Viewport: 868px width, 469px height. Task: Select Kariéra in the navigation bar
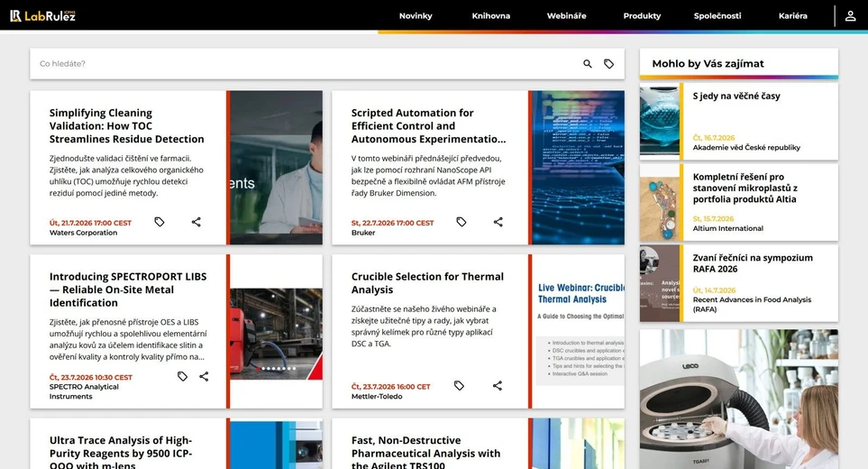click(792, 16)
